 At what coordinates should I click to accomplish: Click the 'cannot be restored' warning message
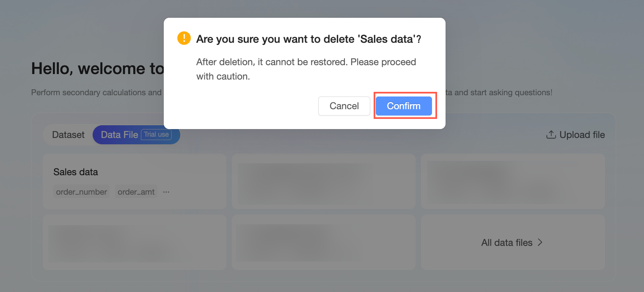[306, 69]
